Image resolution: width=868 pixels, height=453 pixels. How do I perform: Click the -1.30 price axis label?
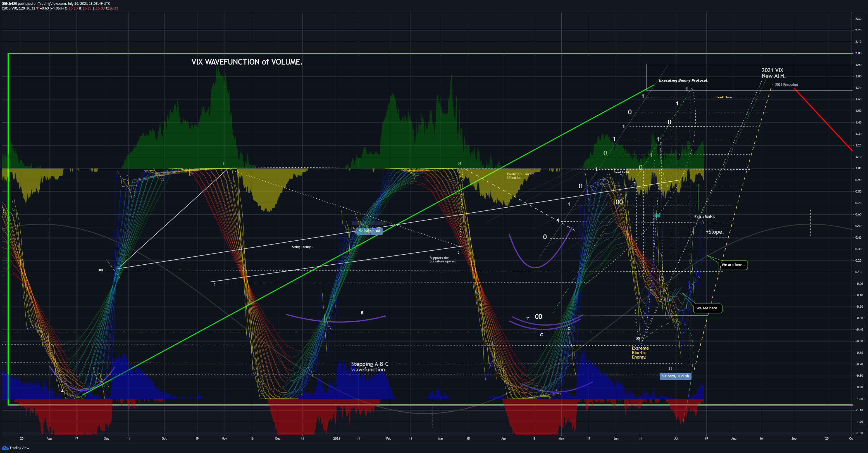pyautogui.click(x=859, y=433)
